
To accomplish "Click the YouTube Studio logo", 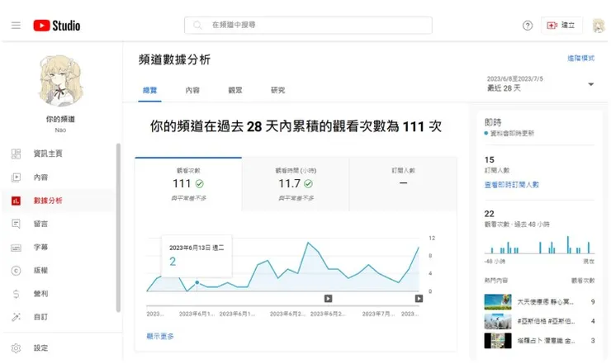I will [x=57, y=26].
